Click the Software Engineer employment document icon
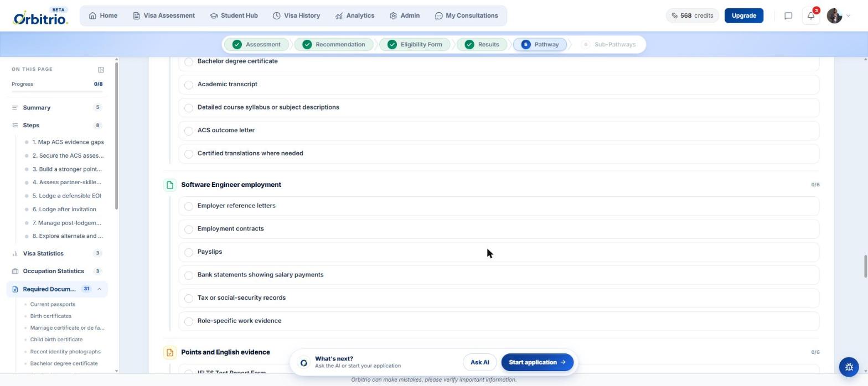Screen dimensions: 868x386 [170, 185]
